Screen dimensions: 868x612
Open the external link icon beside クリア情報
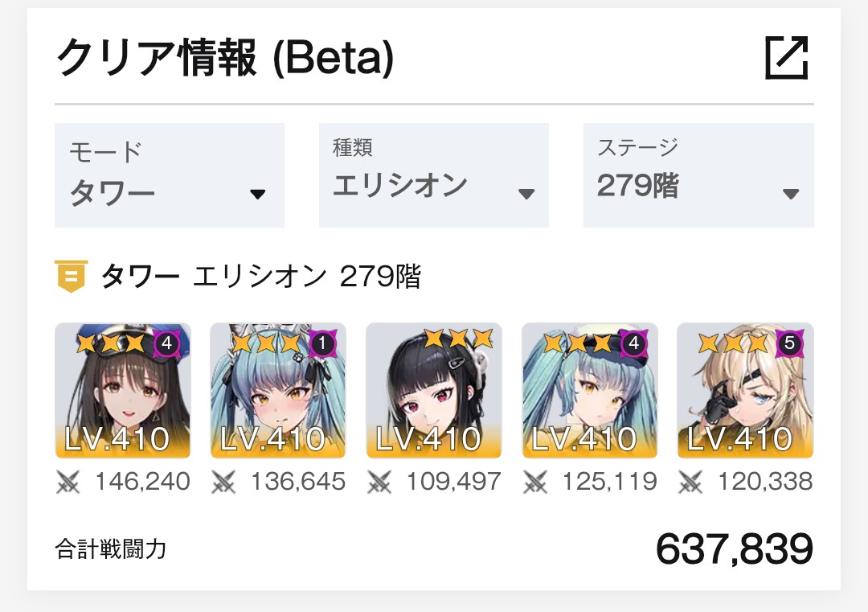[787, 58]
